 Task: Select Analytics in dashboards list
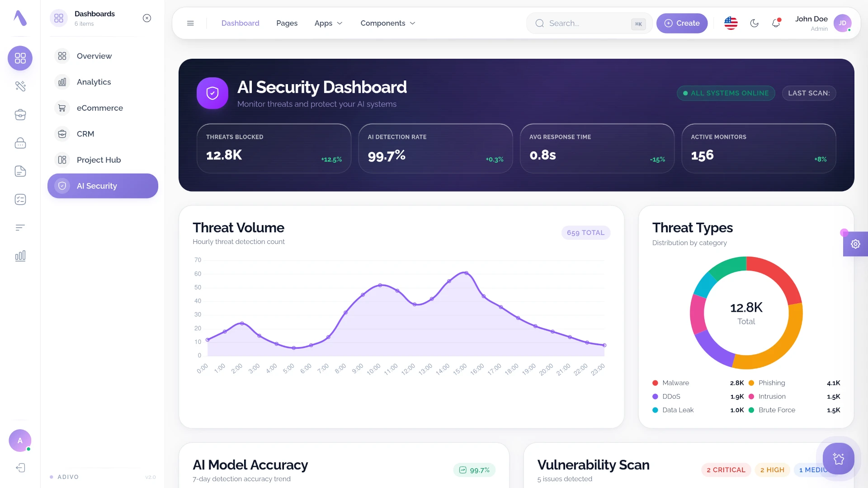click(x=103, y=82)
